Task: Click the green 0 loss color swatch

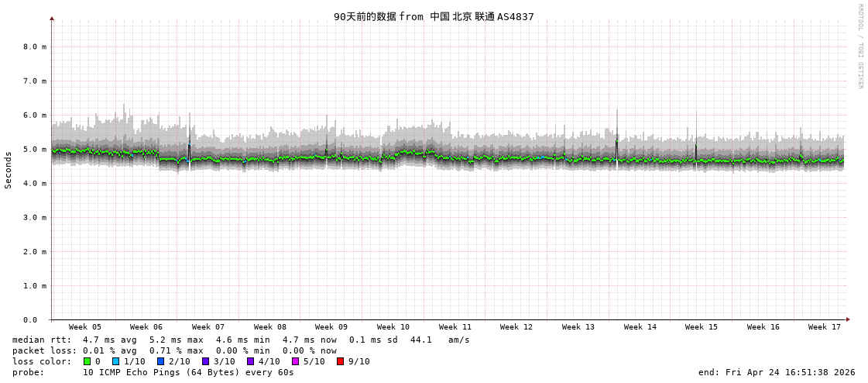Action: pyautogui.click(x=87, y=361)
